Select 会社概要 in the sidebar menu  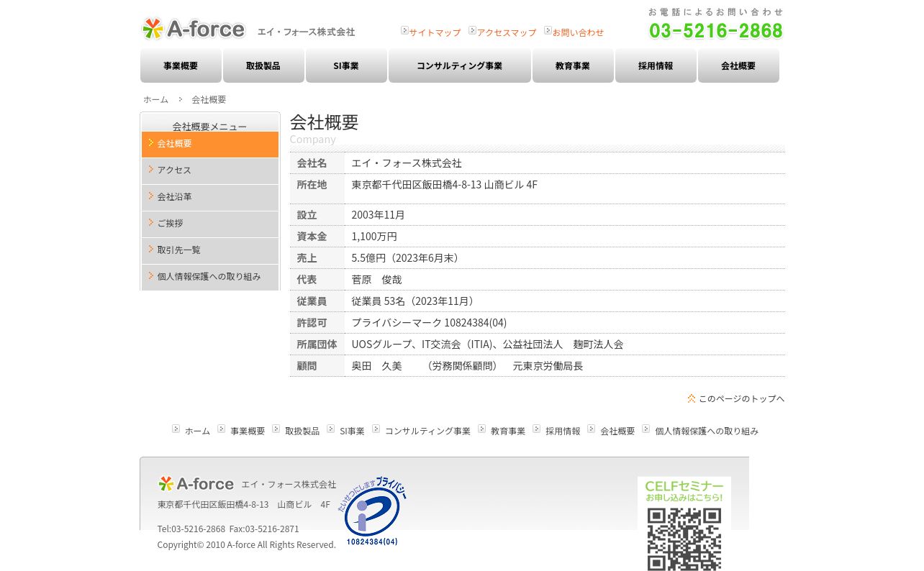pyautogui.click(x=210, y=144)
